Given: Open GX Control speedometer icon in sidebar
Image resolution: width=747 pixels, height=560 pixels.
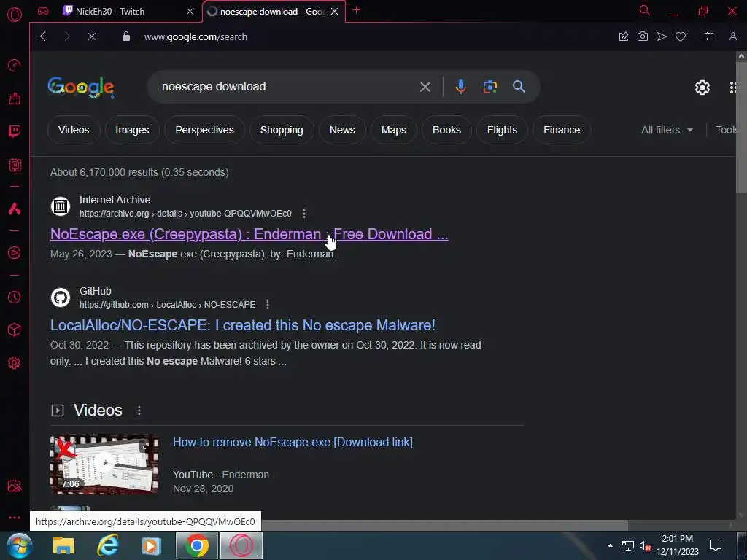Looking at the screenshot, I should pyautogui.click(x=15, y=65).
